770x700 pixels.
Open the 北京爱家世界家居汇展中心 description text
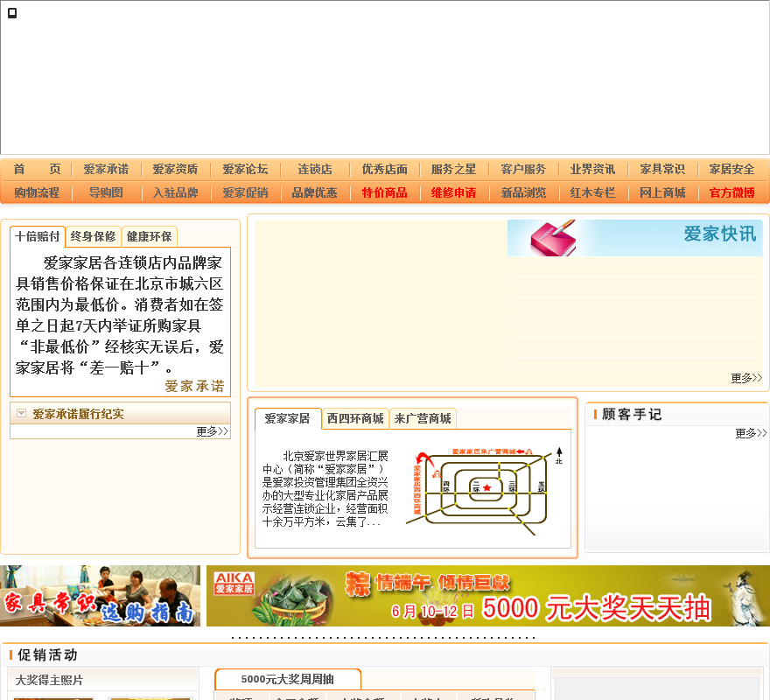[325, 489]
